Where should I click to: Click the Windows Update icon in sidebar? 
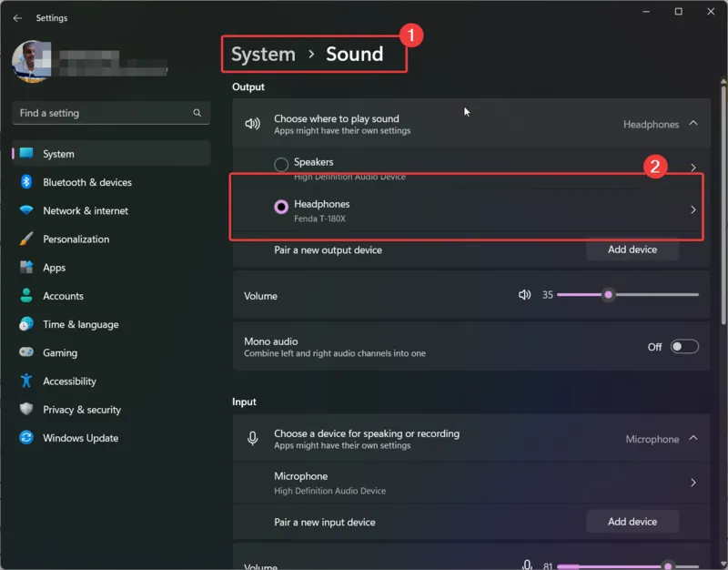(x=26, y=438)
